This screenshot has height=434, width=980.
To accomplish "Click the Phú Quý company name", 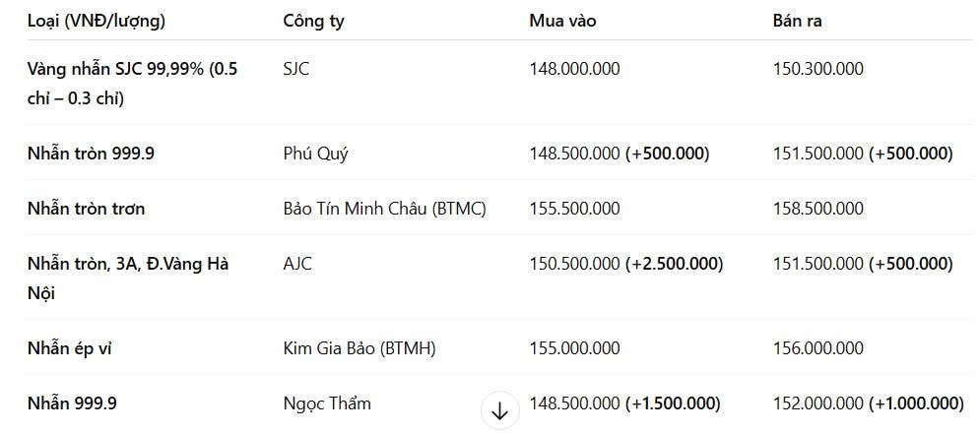I will (315, 154).
